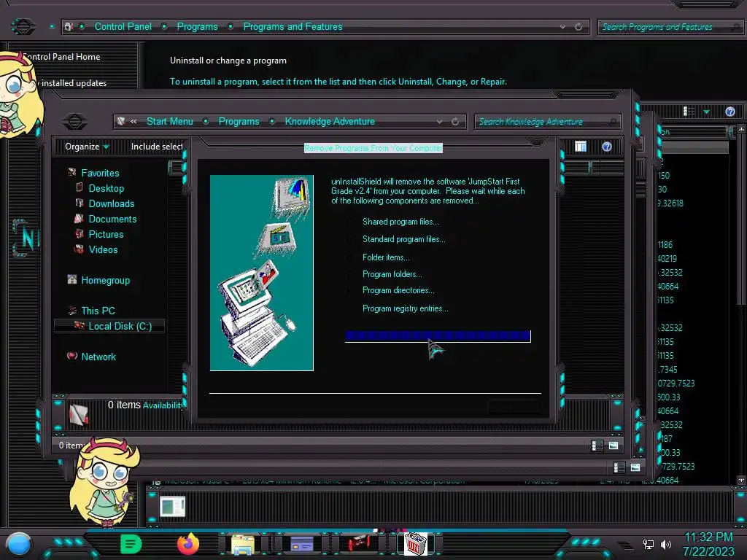The image size is (747, 560).
Task: Focus Search Knowledge Adventure field
Action: pos(548,122)
